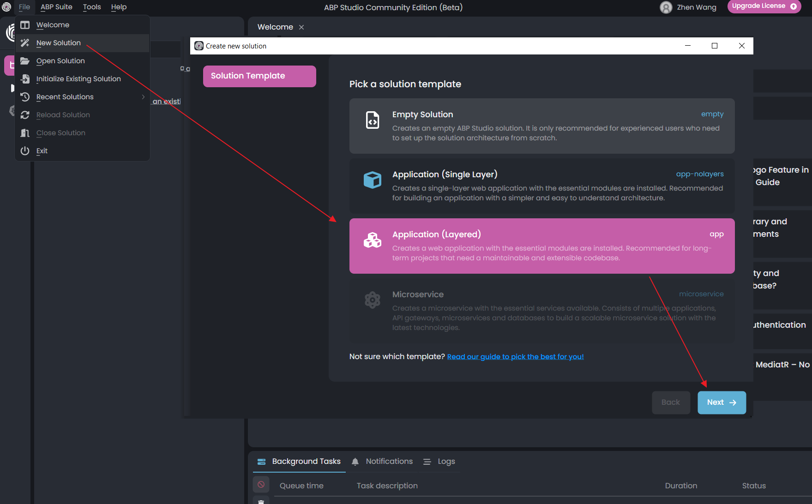
Task: Click the Background Tasks server icon
Action: [x=261, y=462]
